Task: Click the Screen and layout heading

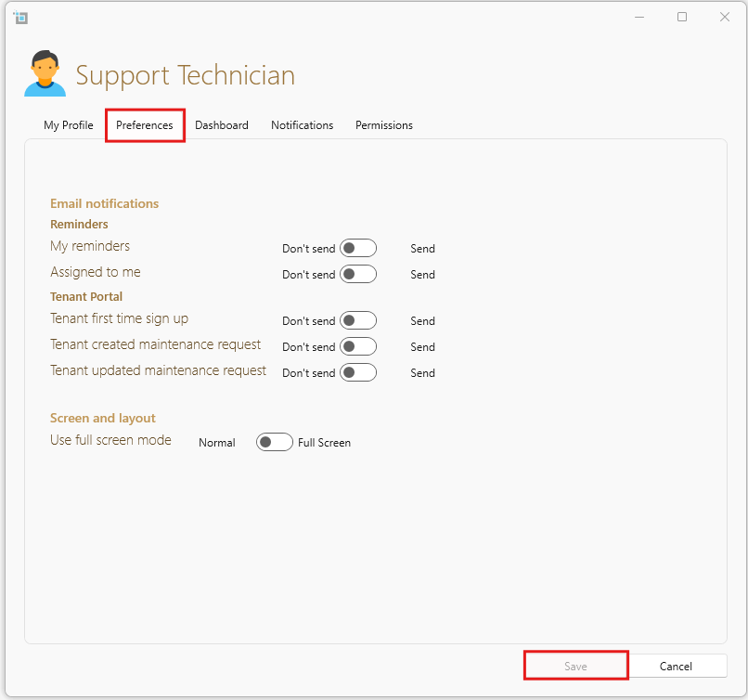Action: (x=103, y=419)
